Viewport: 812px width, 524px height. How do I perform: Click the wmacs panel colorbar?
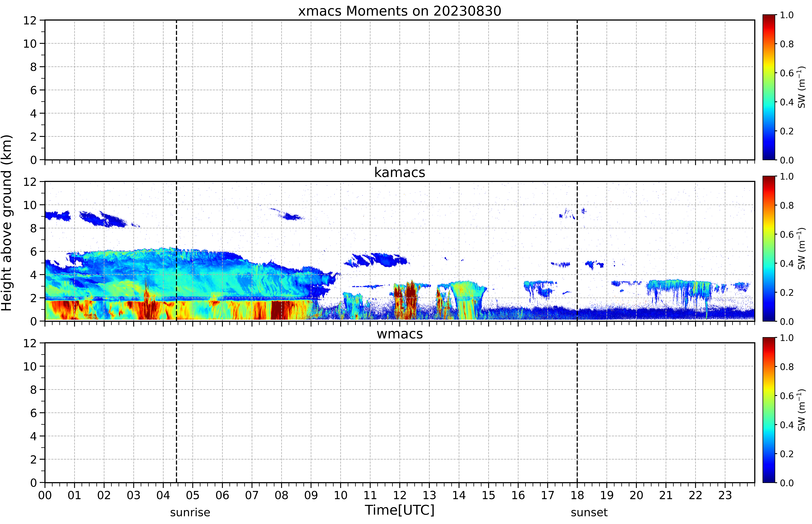point(769,410)
